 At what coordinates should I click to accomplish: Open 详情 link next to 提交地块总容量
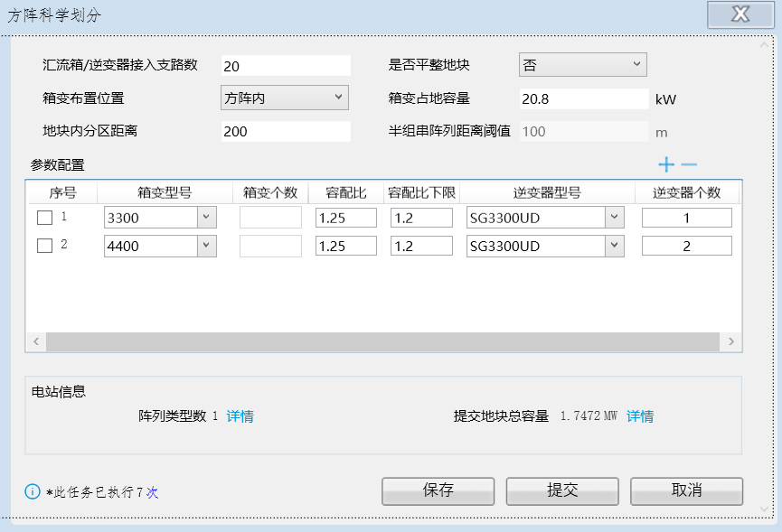click(x=640, y=416)
